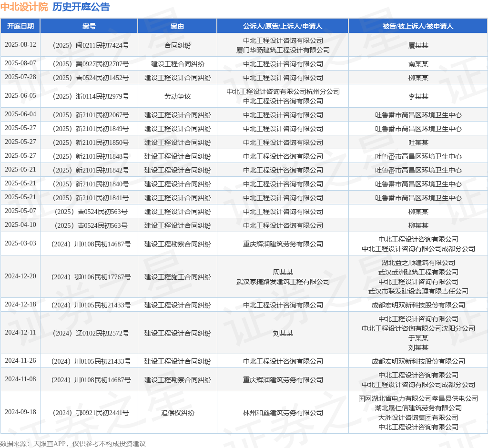The height and width of the screenshot is (448, 488).
Task: Select the date 2024-11-08
Action: [x=20, y=379]
